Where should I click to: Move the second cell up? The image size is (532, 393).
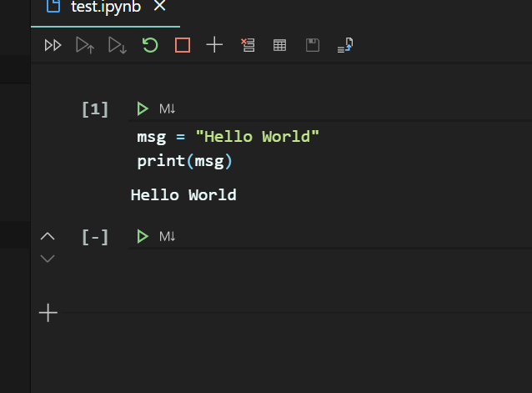point(48,237)
